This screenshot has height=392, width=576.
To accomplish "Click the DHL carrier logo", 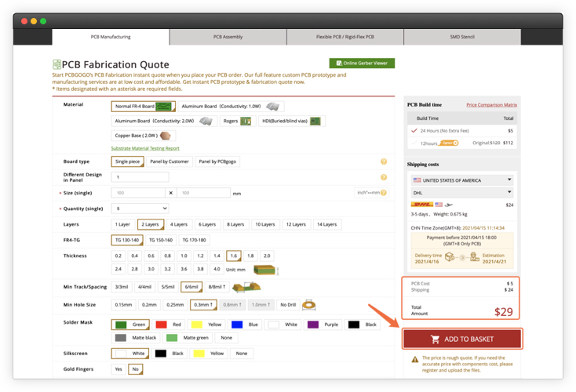I will pyautogui.click(x=421, y=205).
